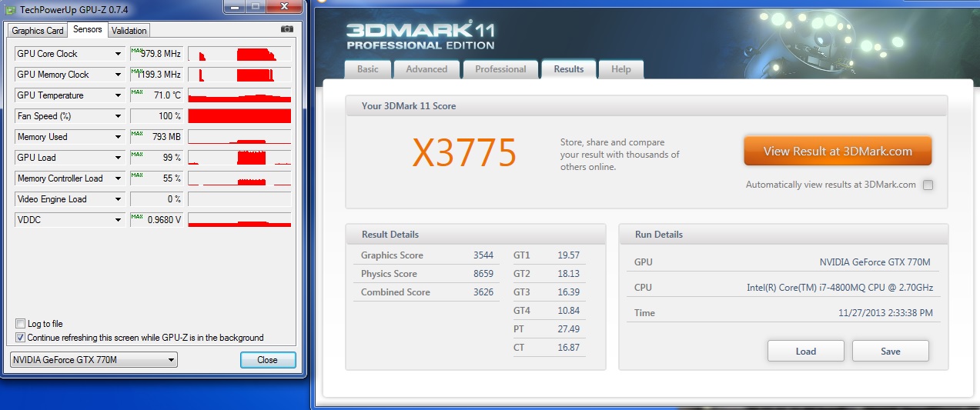Click the Physics Score value 8659
980x410 pixels.
point(483,274)
